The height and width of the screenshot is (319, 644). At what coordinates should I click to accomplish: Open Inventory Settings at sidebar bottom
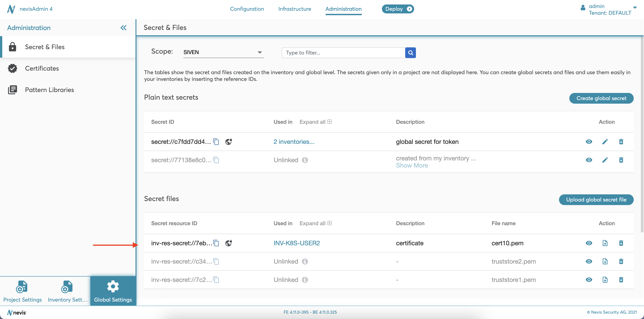click(68, 291)
